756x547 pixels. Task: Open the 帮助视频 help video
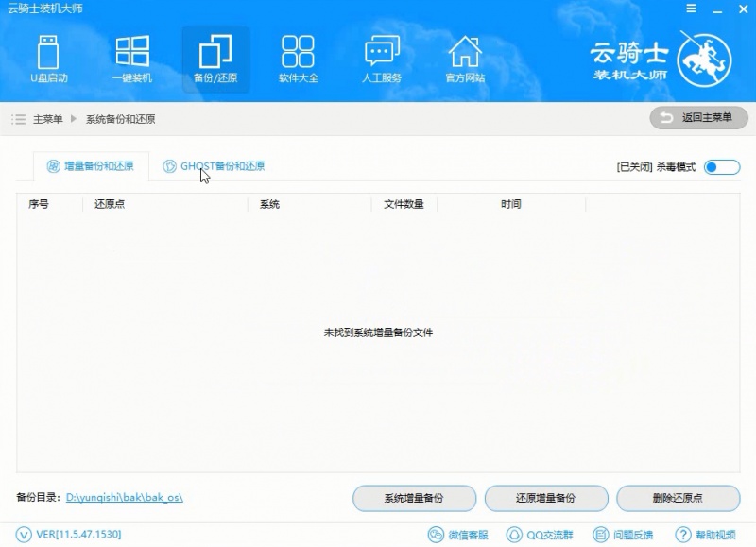(x=706, y=535)
